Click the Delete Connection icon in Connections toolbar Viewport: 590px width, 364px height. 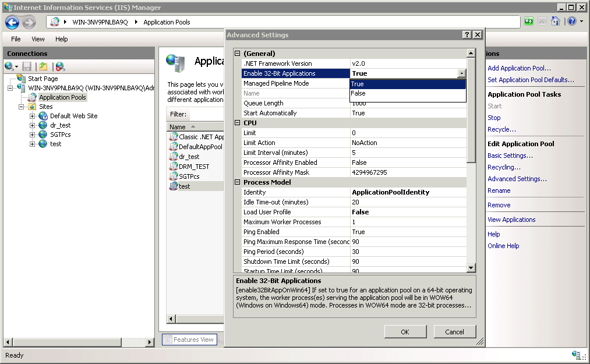pyautogui.click(x=60, y=66)
